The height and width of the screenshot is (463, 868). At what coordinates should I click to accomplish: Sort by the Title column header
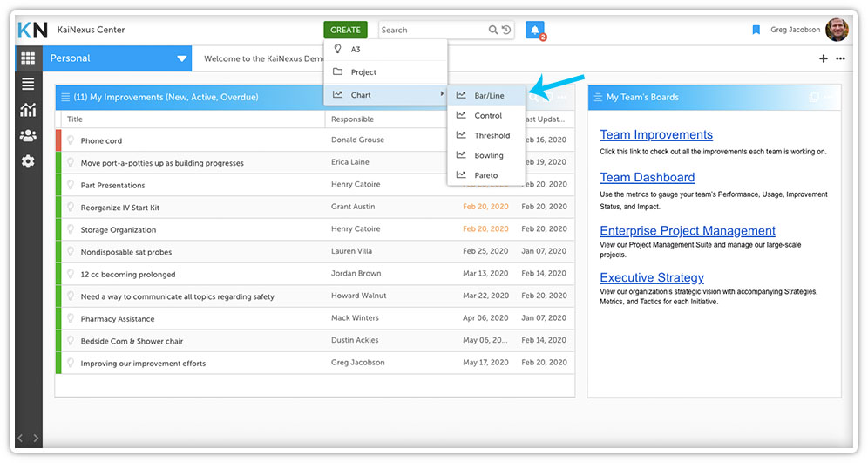[x=75, y=119]
